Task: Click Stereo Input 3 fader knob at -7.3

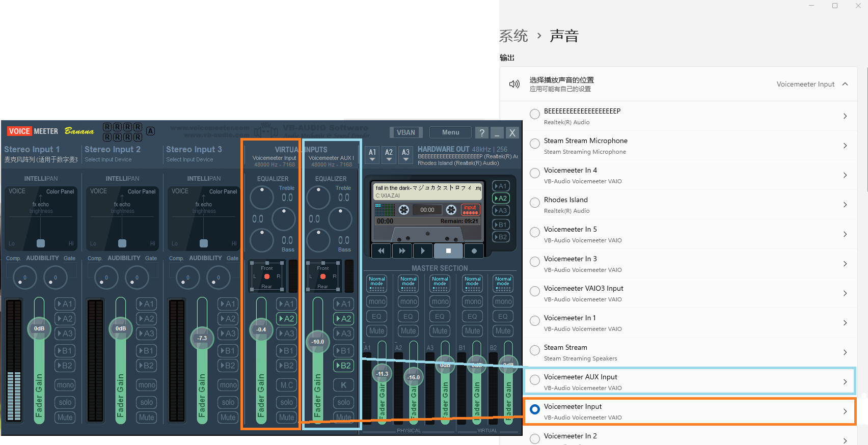Action: click(202, 338)
